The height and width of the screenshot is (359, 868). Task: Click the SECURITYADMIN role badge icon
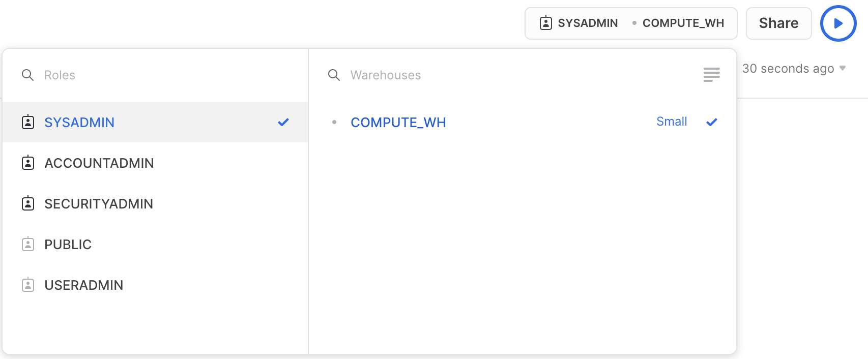[28, 203]
